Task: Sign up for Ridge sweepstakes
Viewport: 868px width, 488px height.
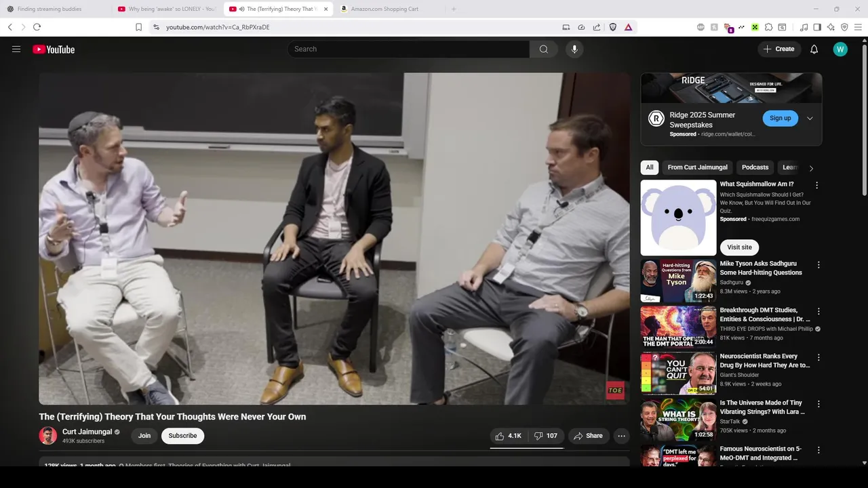Action: (780, 118)
